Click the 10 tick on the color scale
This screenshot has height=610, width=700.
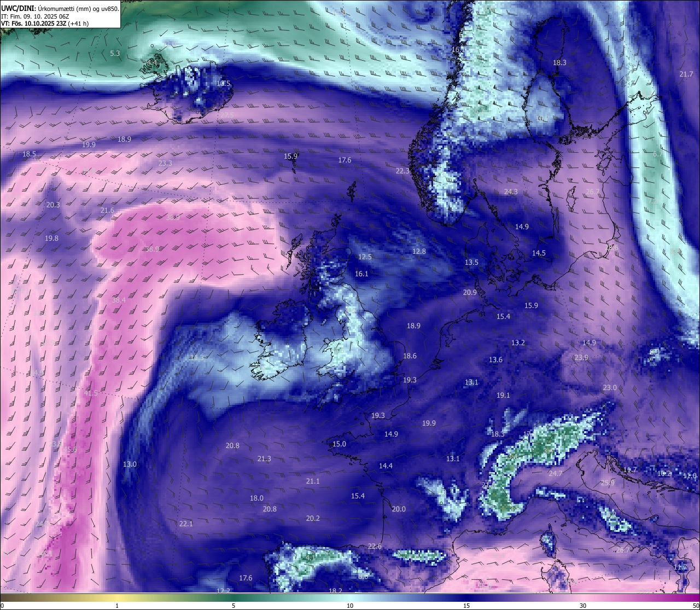click(349, 606)
